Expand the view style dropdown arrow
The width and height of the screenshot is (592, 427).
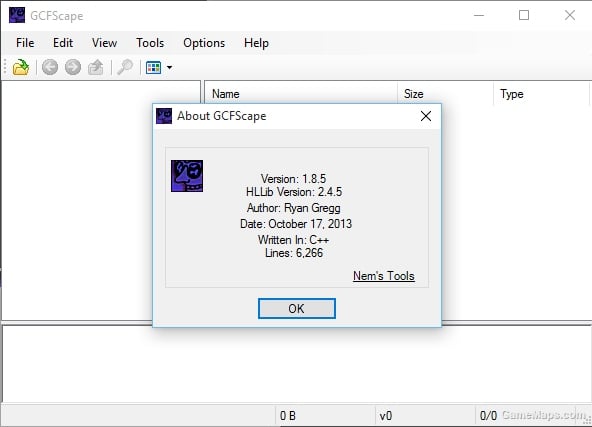click(x=170, y=68)
